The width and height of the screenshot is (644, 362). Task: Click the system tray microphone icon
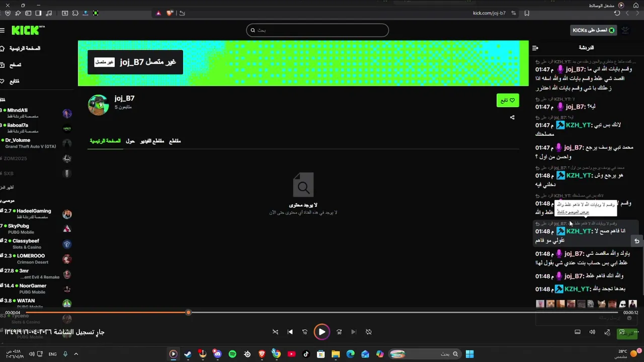65,354
